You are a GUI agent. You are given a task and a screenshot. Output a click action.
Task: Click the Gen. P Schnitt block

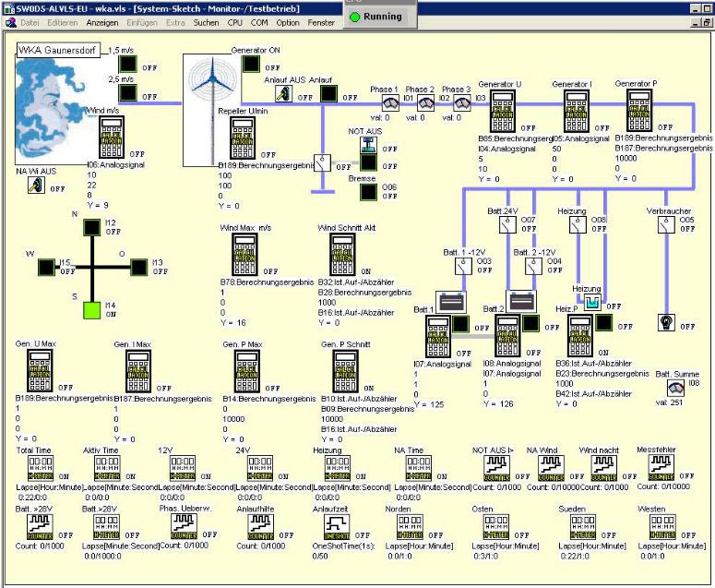[345, 371]
